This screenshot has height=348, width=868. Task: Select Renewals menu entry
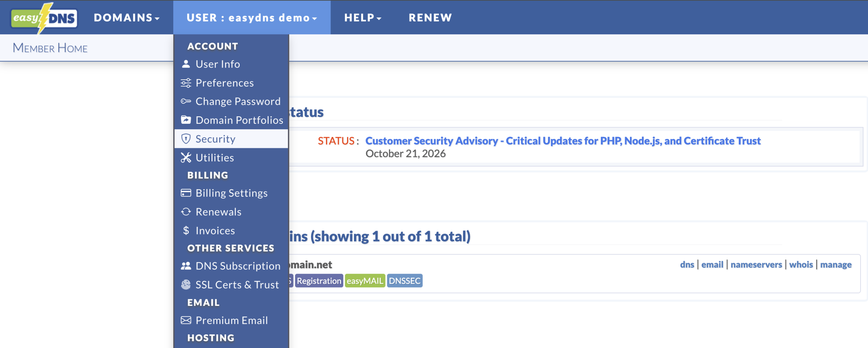click(x=231, y=212)
